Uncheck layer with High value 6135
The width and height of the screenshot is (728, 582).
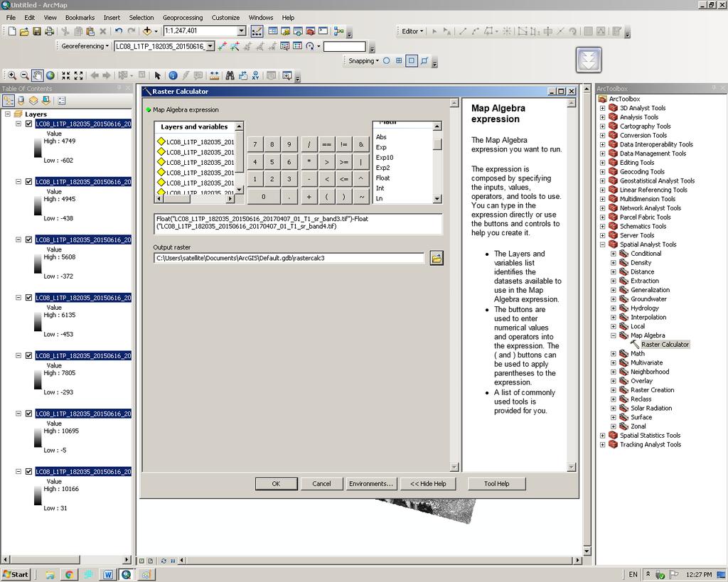click(28, 298)
